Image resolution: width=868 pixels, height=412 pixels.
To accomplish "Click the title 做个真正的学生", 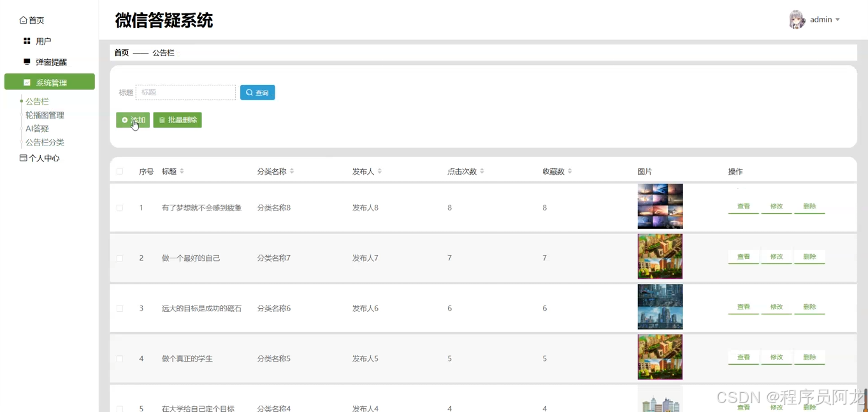I will 187,359.
